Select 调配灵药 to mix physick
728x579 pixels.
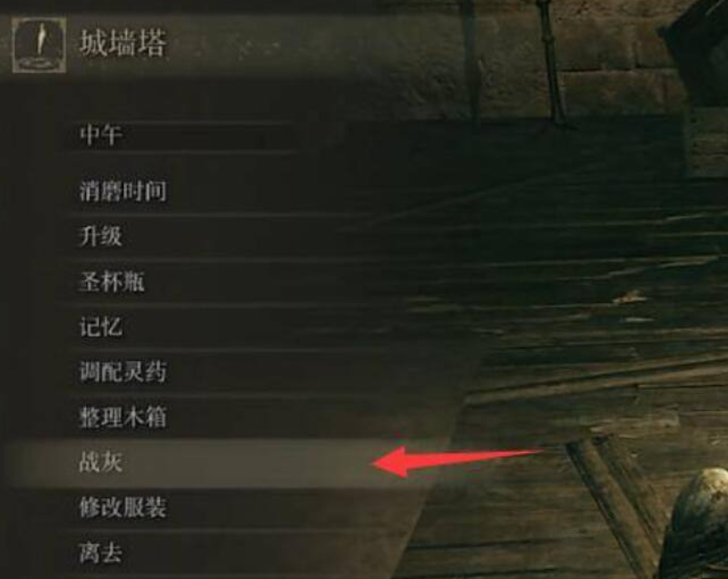coord(123,372)
